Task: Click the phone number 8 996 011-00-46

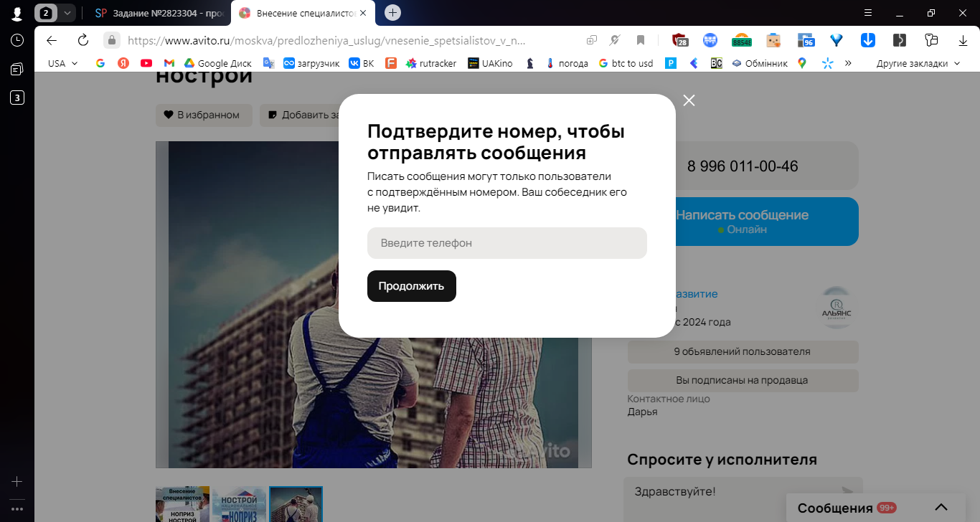Action: pos(743,166)
